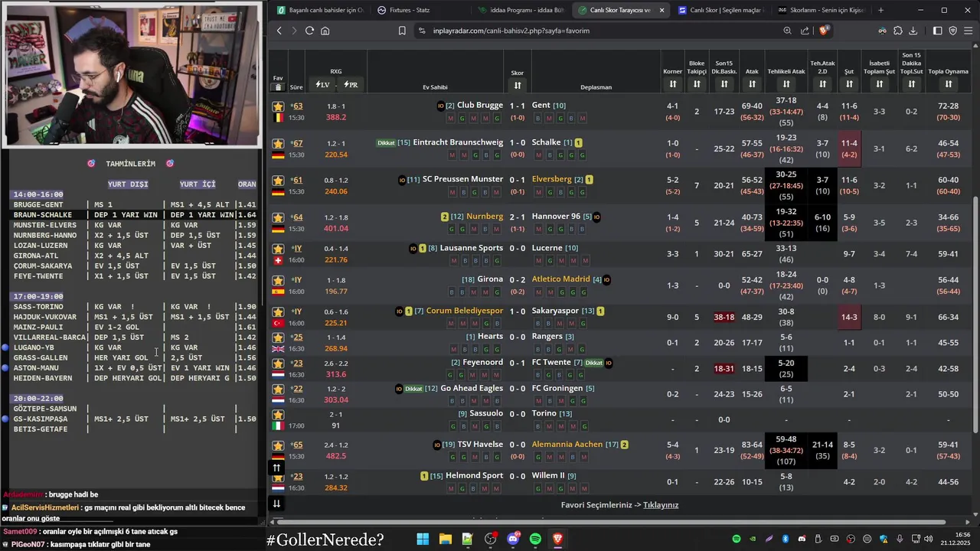Click Dikkat badge next to Go Ahead Eagles

tap(413, 389)
